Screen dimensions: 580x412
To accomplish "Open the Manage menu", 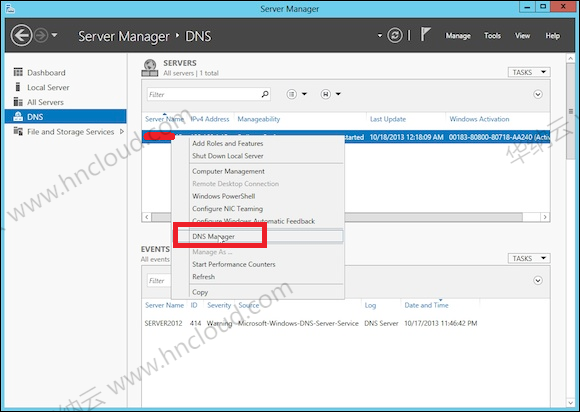I will (458, 36).
